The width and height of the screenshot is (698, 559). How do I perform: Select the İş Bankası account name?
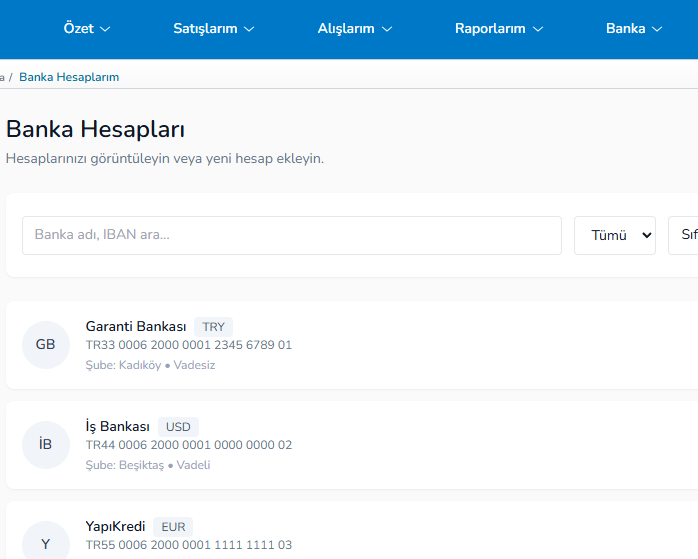click(x=118, y=426)
